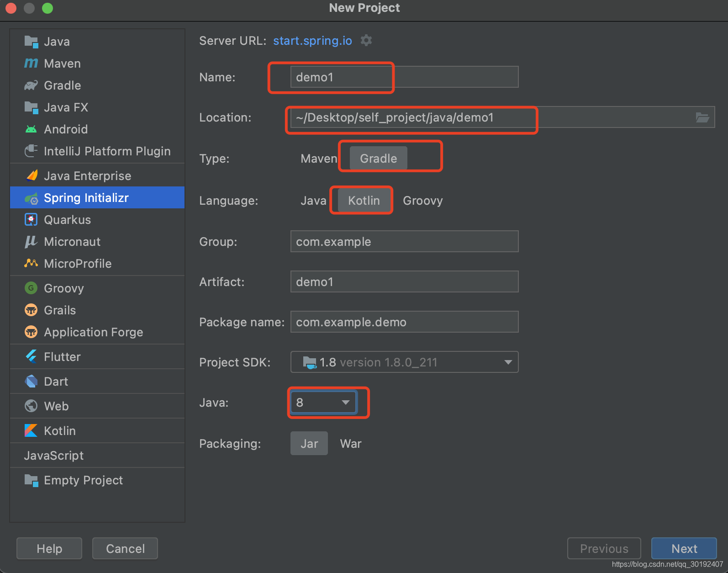Click the Gradle elephant icon in the sidebar

31,85
